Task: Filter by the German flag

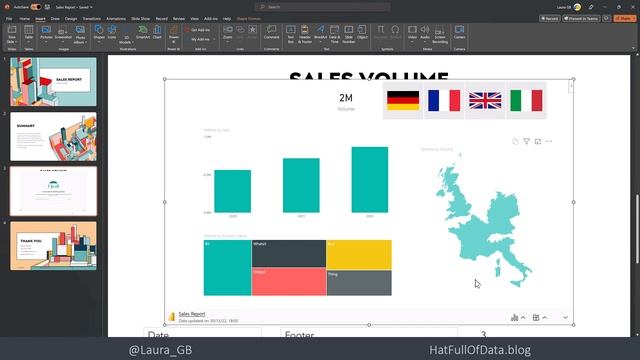Action: (403, 100)
